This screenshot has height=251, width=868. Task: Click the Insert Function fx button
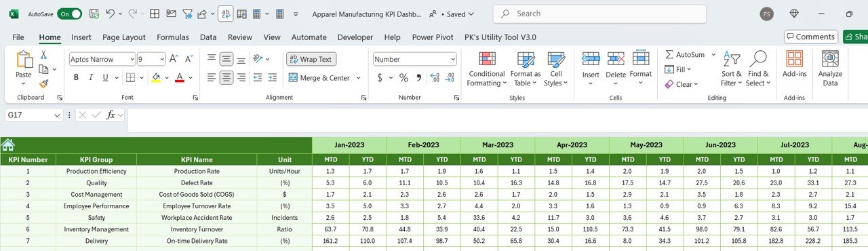[x=111, y=115]
